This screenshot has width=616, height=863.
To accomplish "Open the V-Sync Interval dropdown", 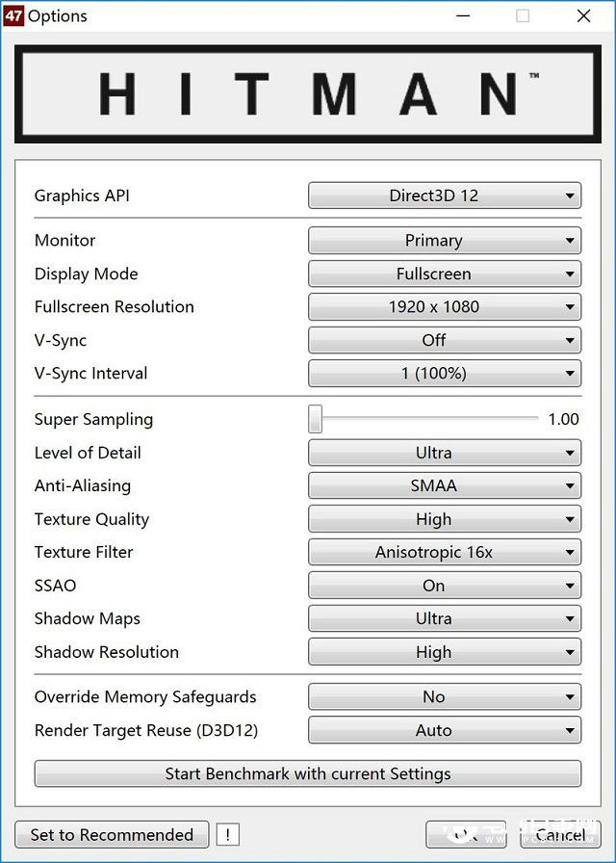I will 445,373.
